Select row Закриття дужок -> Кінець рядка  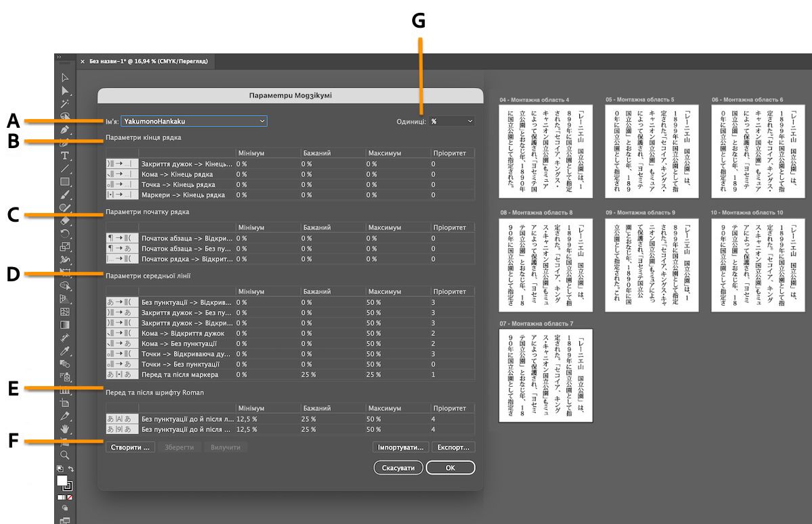pyautogui.click(x=290, y=164)
